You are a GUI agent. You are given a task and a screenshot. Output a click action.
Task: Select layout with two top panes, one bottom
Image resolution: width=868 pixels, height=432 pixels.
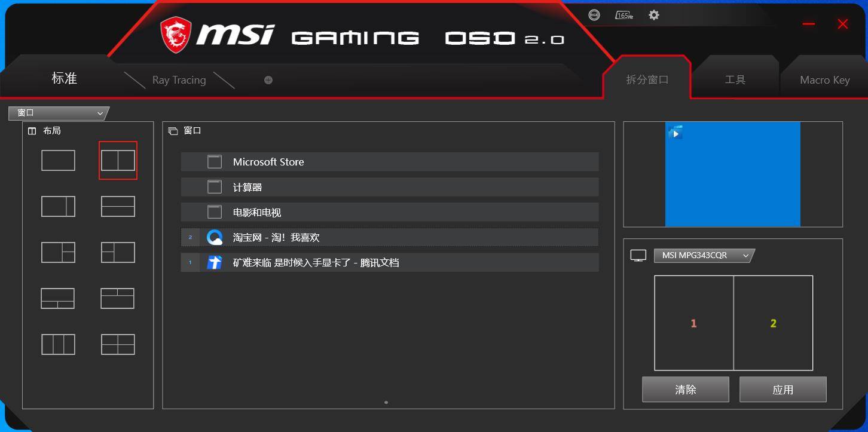tap(118, 298)
